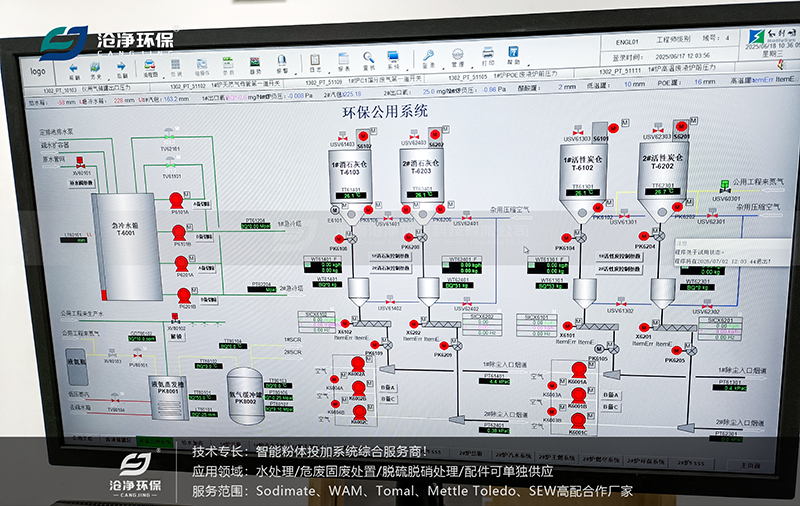Screen dimensions: 800x506
Task: Select blower K6001C
Action: (x=578, y=421)
